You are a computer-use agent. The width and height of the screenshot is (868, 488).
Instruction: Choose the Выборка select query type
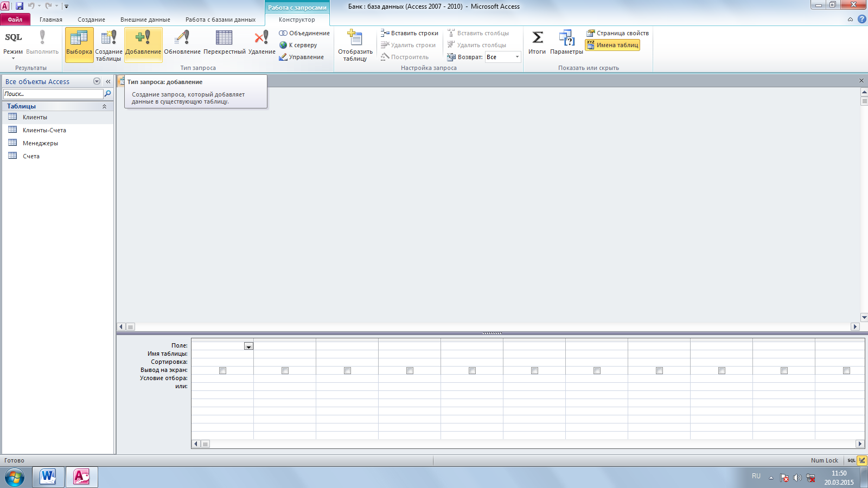(x=79, y=44)
